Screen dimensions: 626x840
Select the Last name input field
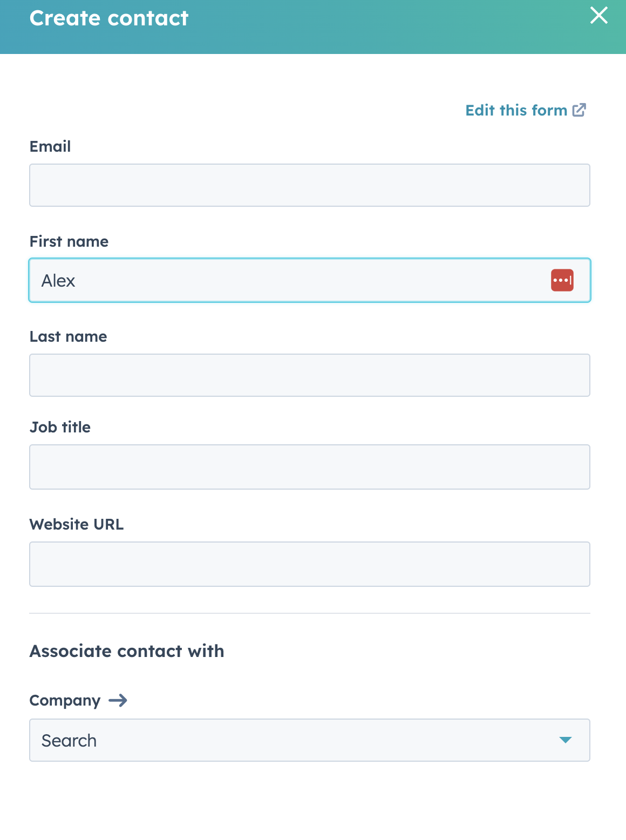pyautogui.click(x=310, y=375)
